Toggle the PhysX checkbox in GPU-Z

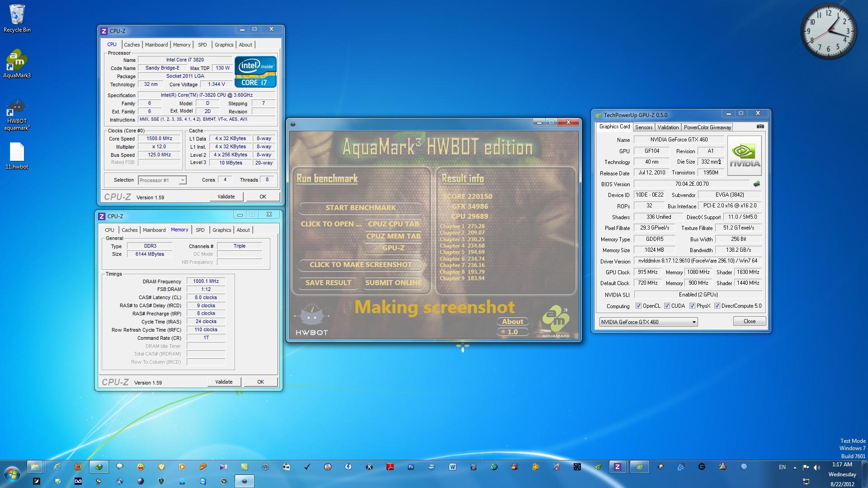[x=692, y=306]
